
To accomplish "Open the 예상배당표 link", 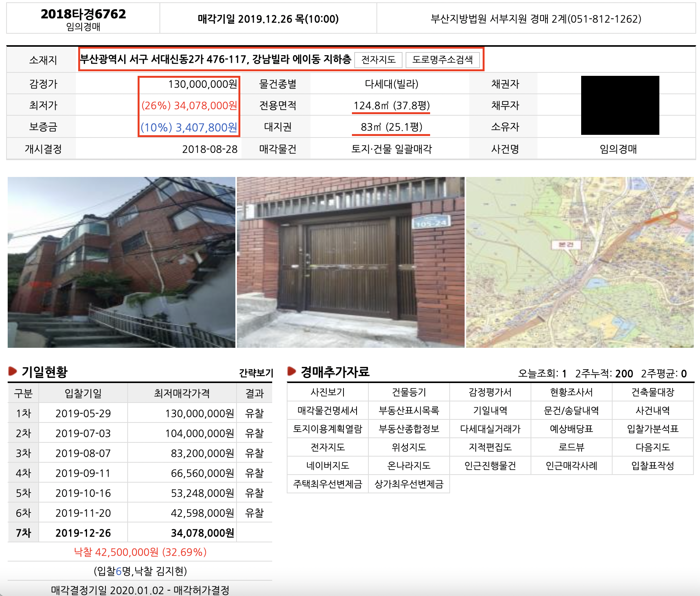I will coord(572,429).
